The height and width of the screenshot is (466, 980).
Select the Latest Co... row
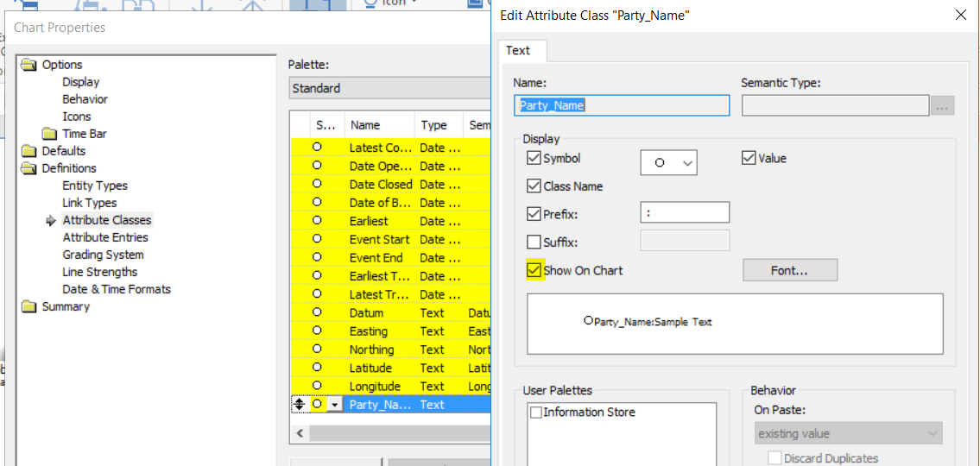point(390,148)
